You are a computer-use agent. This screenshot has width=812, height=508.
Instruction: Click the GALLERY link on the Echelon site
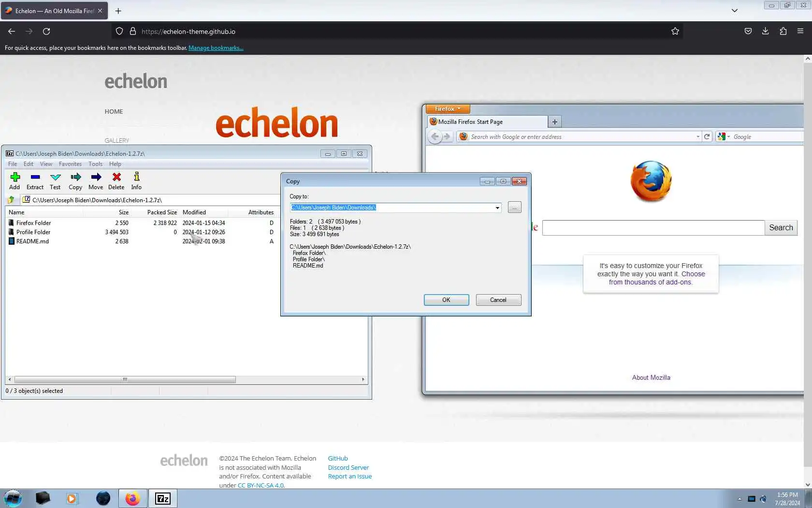[x=116, y=140]
